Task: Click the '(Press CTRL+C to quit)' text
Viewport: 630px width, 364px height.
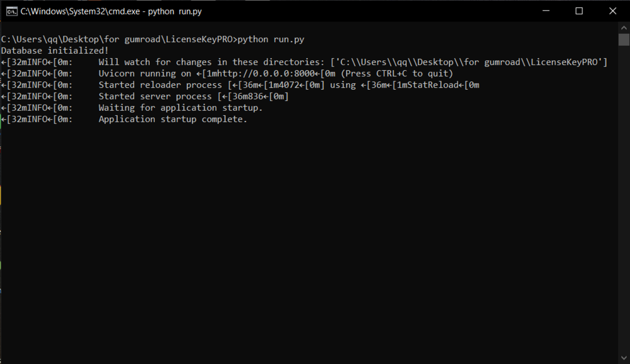Action: 397,73
